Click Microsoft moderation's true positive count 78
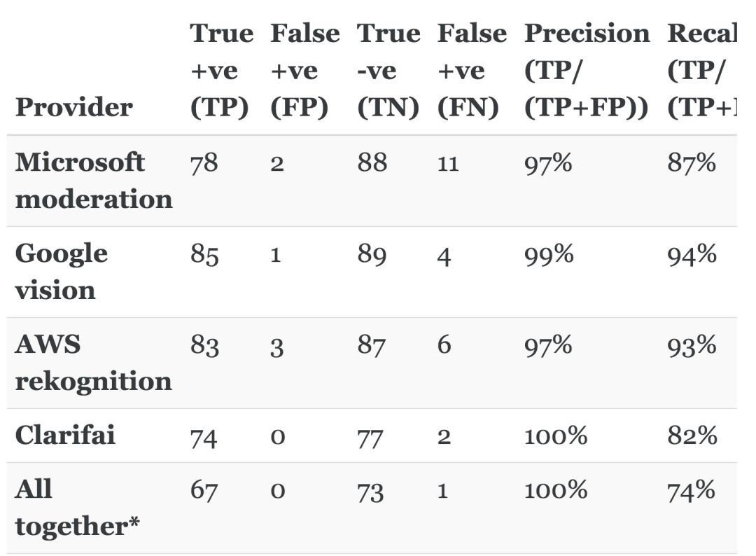This screenshot has width=756, height=556. point(204,163)
